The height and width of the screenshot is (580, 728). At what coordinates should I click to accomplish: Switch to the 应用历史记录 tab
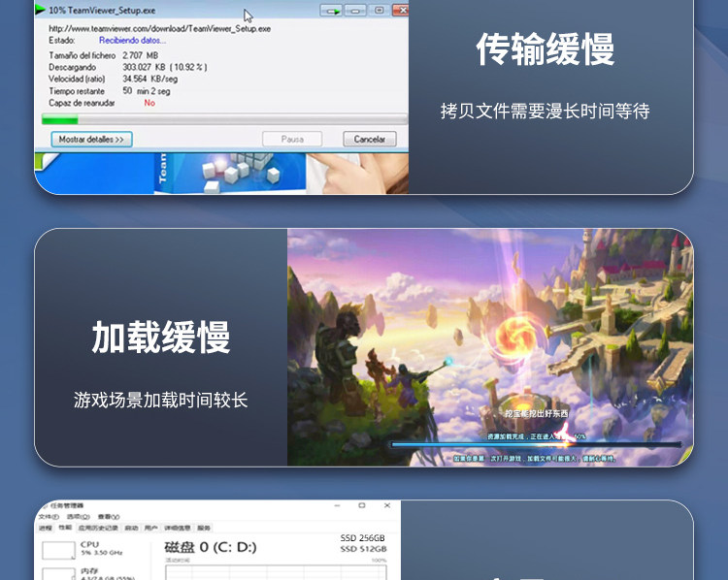pyautogui.click(x=98, y=528)
